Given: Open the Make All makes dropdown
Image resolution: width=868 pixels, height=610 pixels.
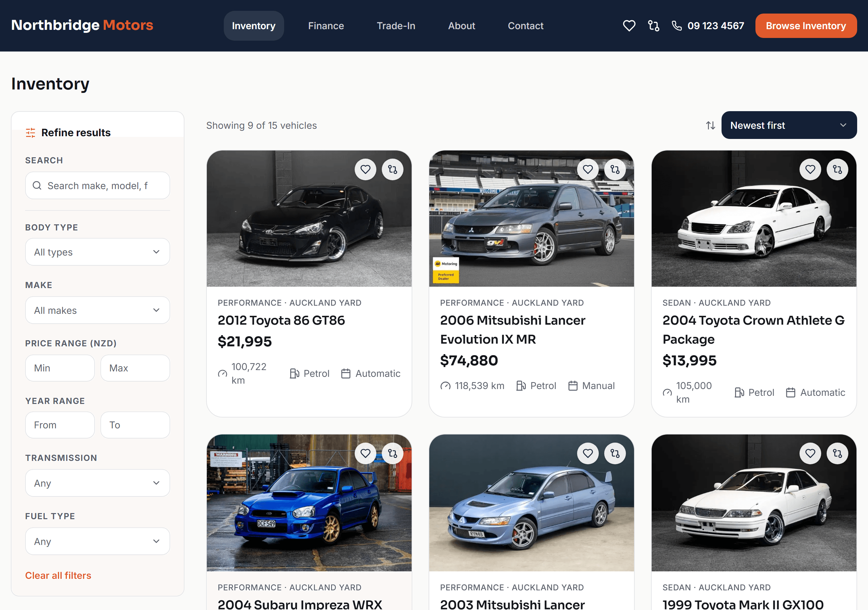Looking at the screenshot, I should (x=98, y=310).
